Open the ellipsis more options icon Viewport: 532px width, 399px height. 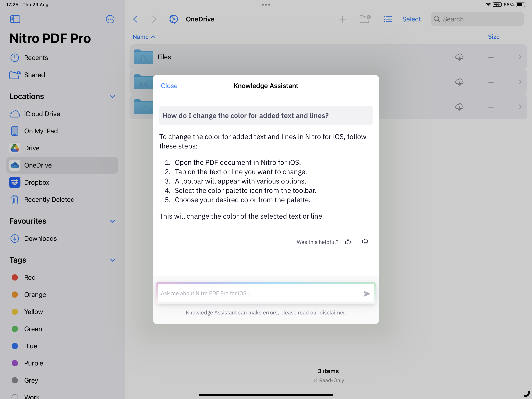(110, 19)
